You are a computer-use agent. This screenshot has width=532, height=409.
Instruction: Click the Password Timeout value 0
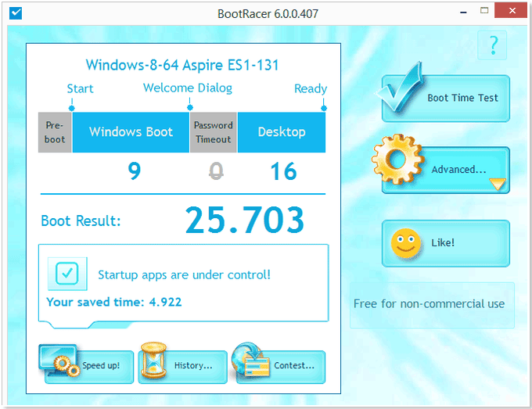tap(216, 171)
